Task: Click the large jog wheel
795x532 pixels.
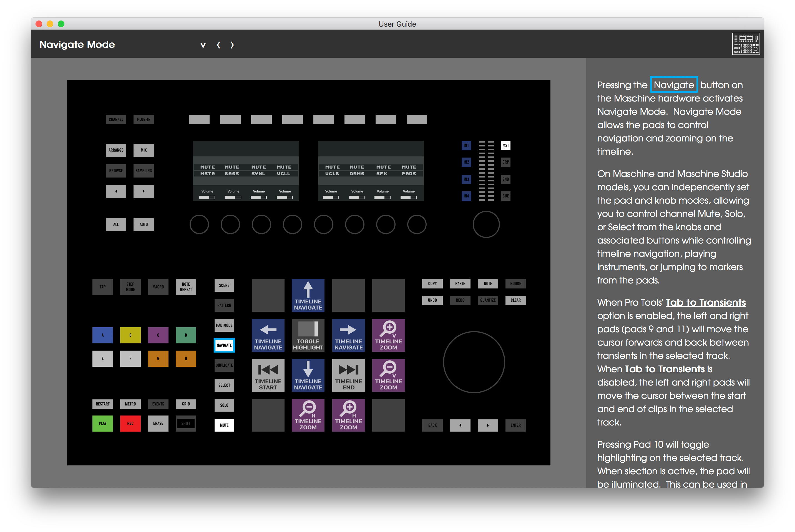Action: point(474,362)
